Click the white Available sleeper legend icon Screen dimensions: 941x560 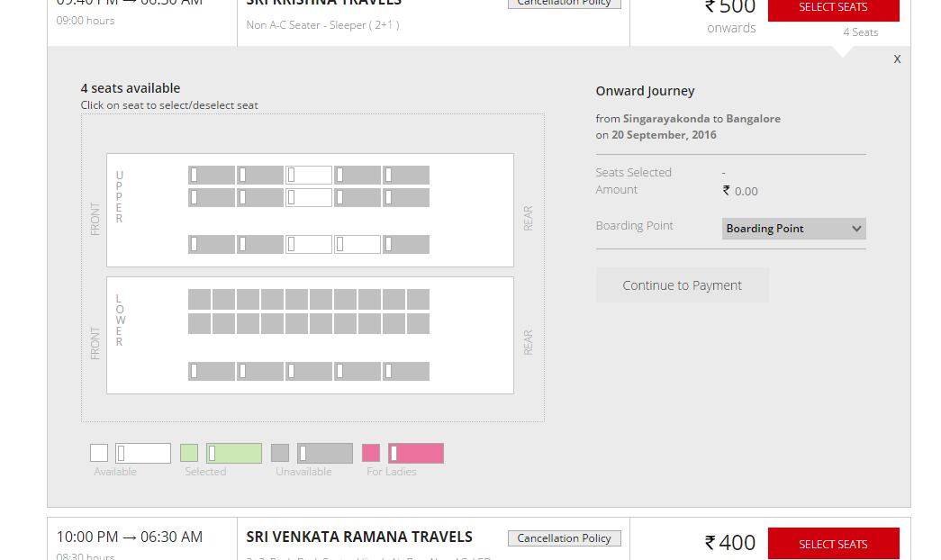[x=143, y=453]
